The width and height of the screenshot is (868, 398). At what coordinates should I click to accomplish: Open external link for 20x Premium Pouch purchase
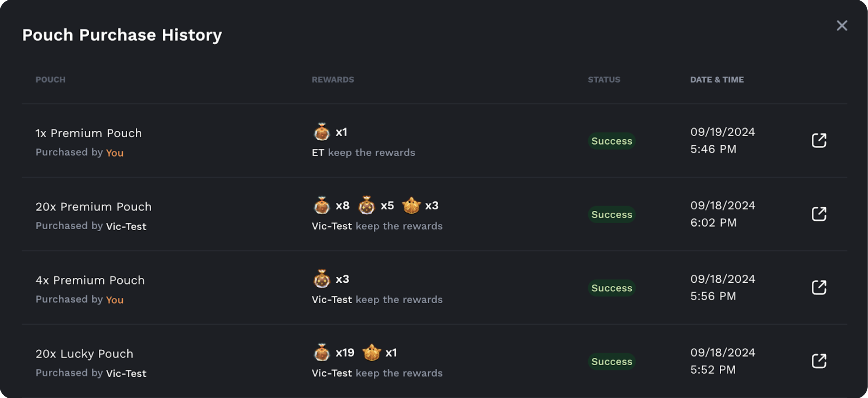(x=819, y=214)
